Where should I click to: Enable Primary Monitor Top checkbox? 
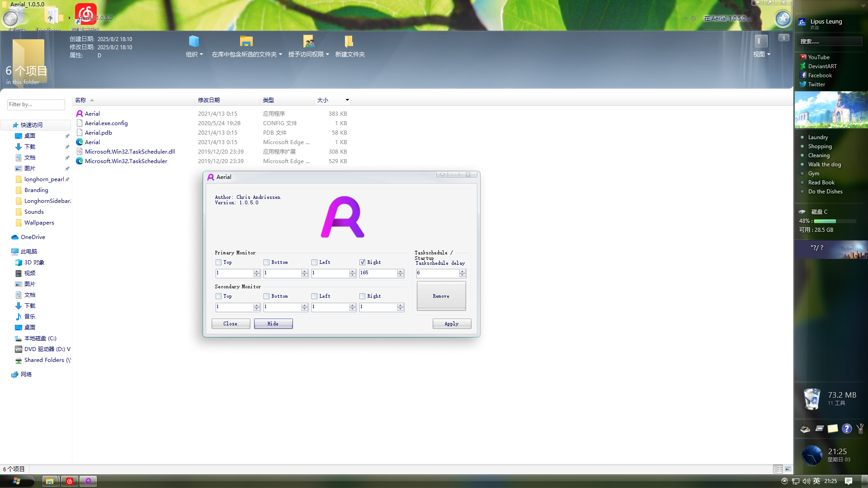coord(219,263)
